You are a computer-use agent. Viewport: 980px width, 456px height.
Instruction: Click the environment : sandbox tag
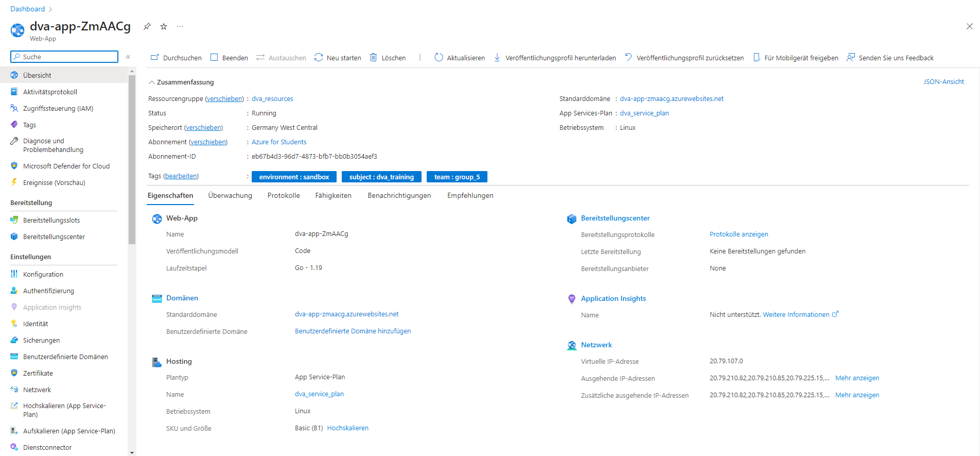(x=294, y=177)
